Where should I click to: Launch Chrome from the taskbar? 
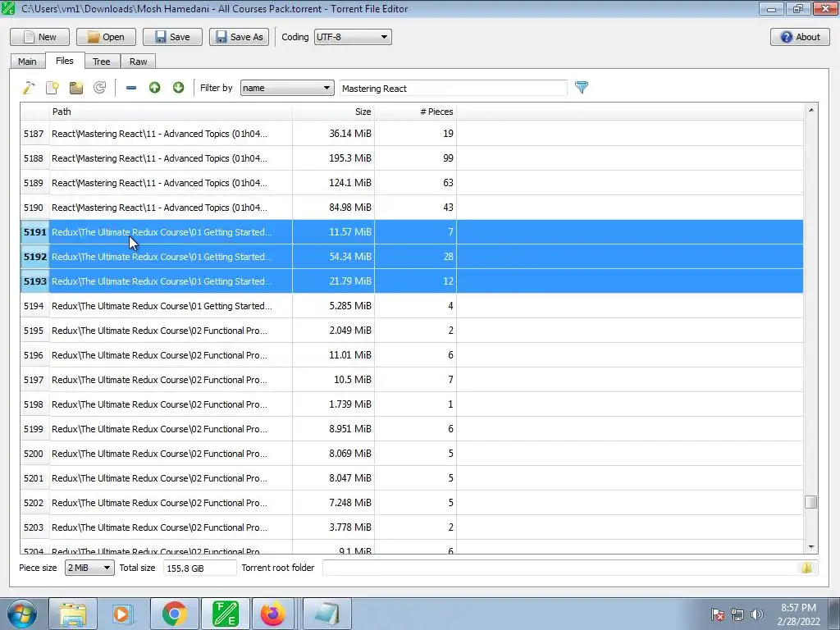pyautogui.click(x=175, y=614)
